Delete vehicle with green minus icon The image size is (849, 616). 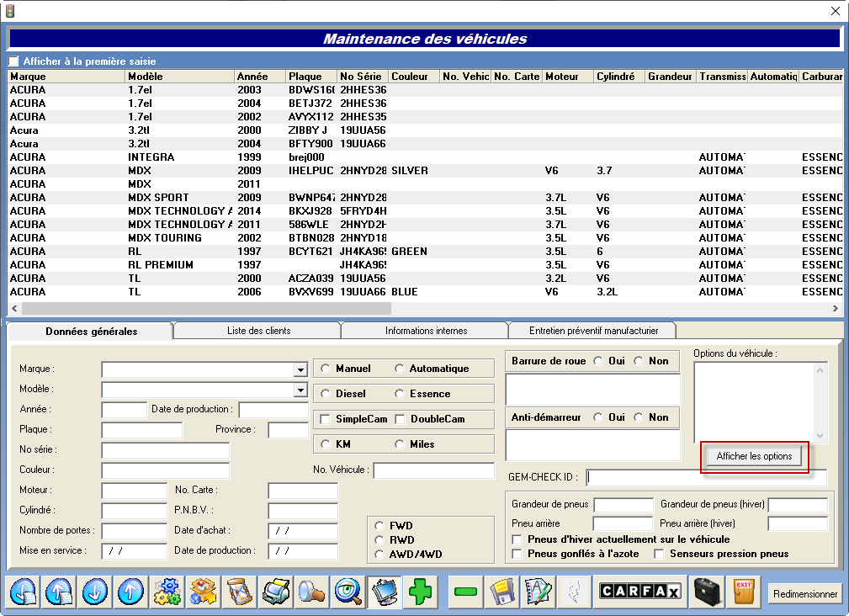tap(465, 592)
